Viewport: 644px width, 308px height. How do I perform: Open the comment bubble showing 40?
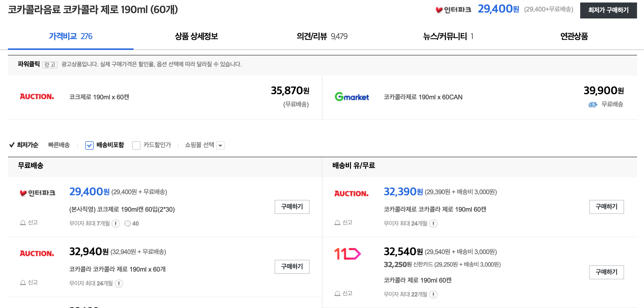(x=132, y=223)
